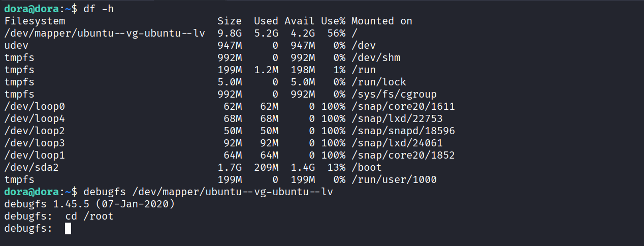Click the 56% usage value for root

pyautogui.click(x=336, y=33)
